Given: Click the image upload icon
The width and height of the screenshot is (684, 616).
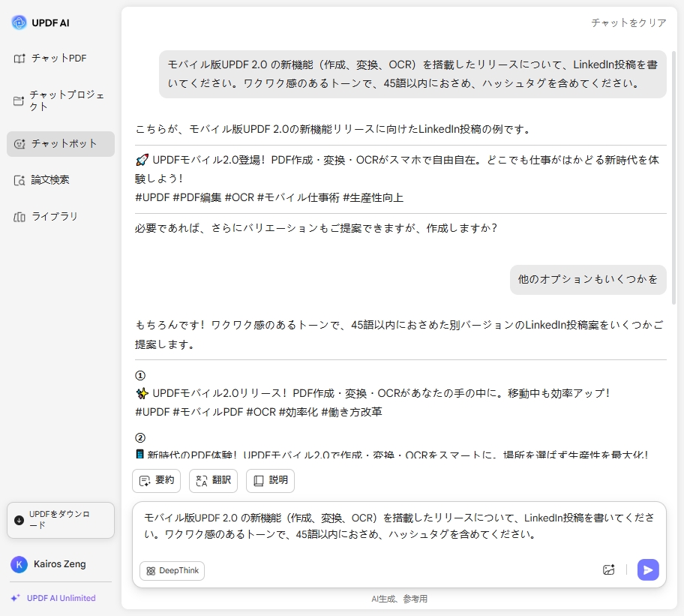Looking at the screenshot, I should [608, 569].
